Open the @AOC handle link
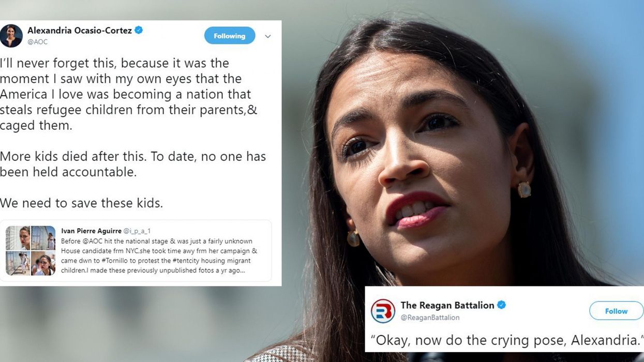The width and height of the screenshot is (644, 362). click(x=37, y=42)
